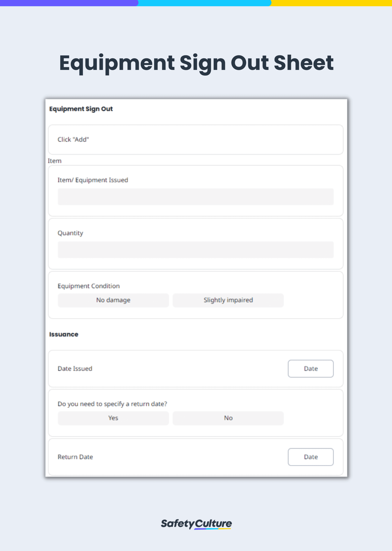Click the 'Click "Add"' box
Image resolution: width=392 pixels, height=551 pixels.
[196, 140]
